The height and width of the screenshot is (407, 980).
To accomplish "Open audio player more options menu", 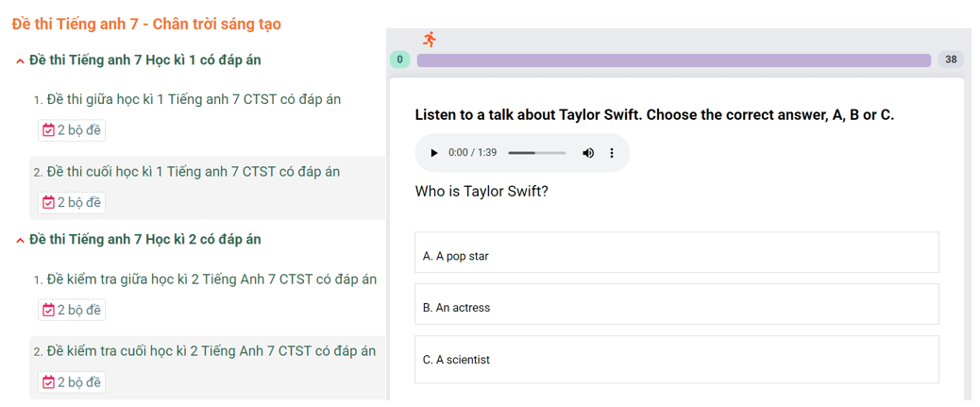I will coord(612,153).
